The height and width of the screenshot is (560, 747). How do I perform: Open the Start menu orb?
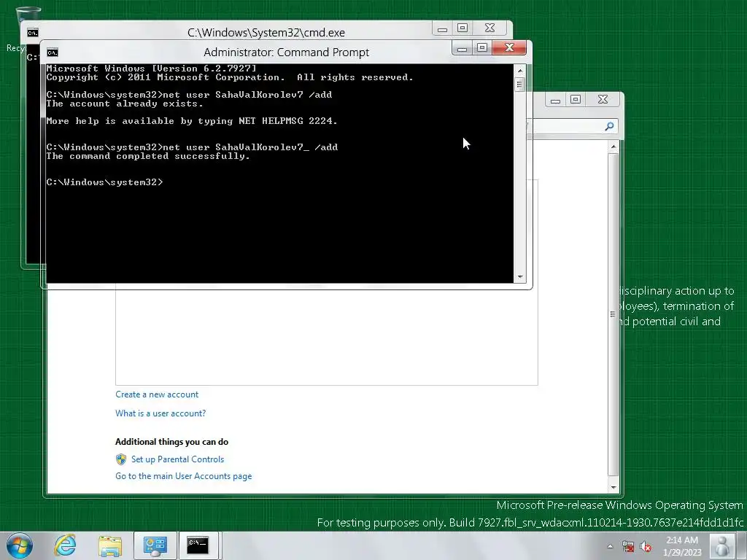pos(20,545)
